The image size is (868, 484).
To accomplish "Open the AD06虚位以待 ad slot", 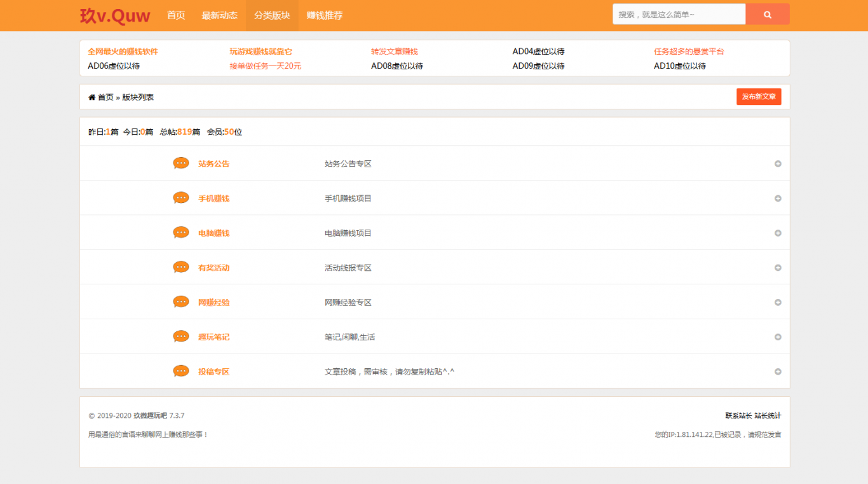I will [x=114, y=66].
